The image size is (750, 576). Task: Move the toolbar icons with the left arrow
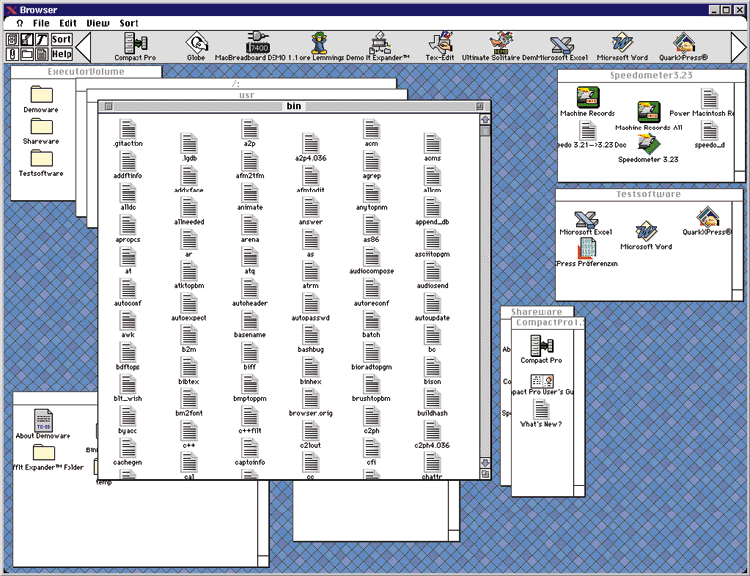pos(83,47)
